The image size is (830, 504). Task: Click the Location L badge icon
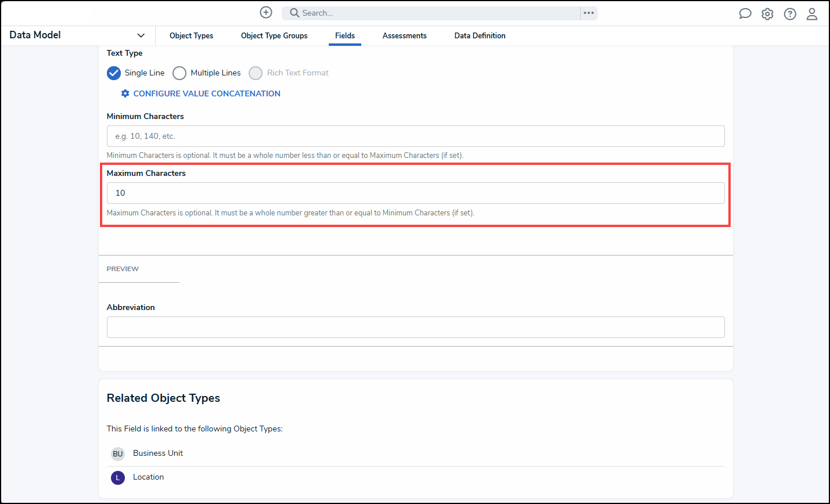(118, 478)
